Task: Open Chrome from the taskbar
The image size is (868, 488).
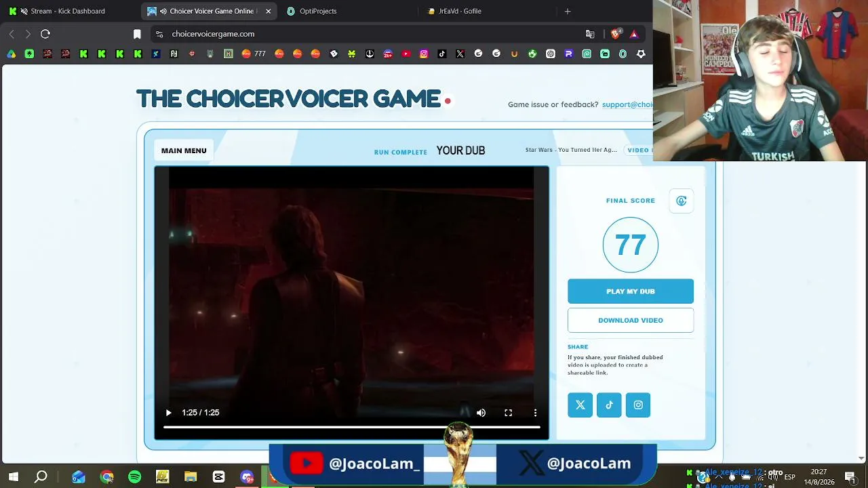Action: tap(106, 477)
